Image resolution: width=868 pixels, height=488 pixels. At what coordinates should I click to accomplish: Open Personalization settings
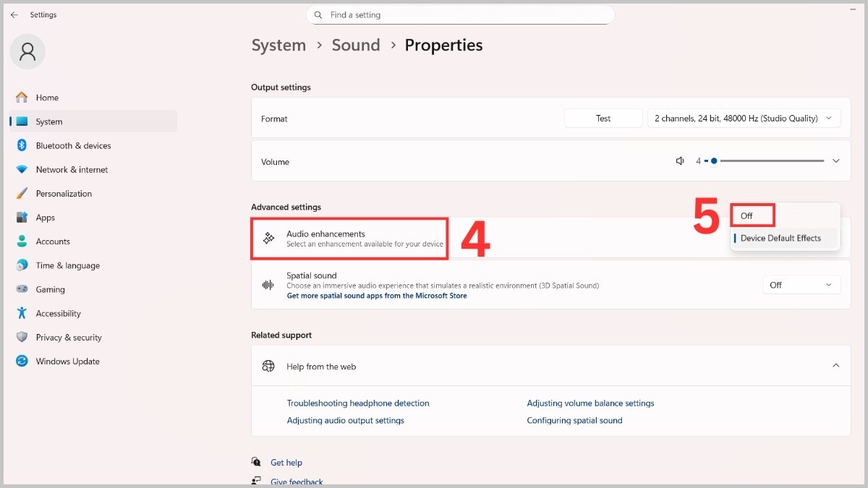pos(64,193)
